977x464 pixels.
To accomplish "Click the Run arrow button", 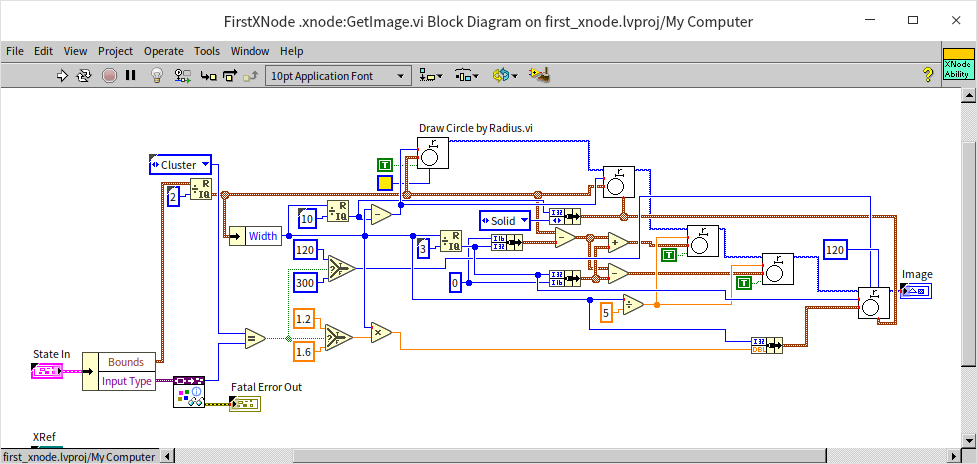I will (x=62, y=75).
